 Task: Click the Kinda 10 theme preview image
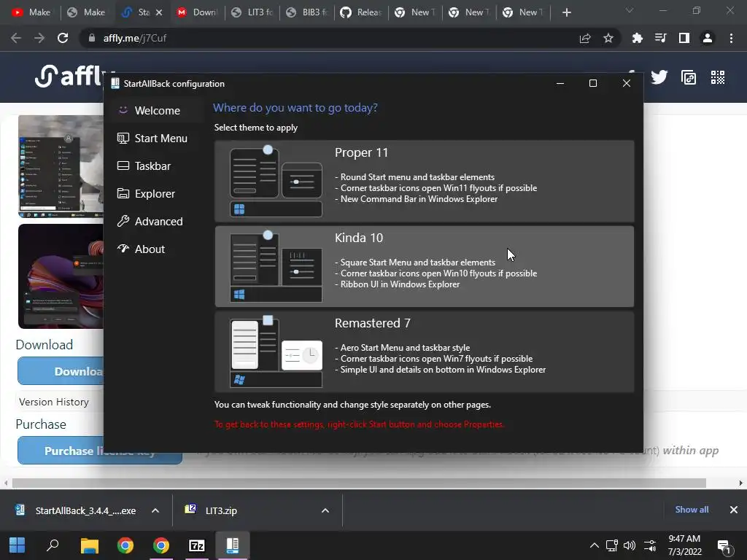pyautogui.click(x=276, y=267)
